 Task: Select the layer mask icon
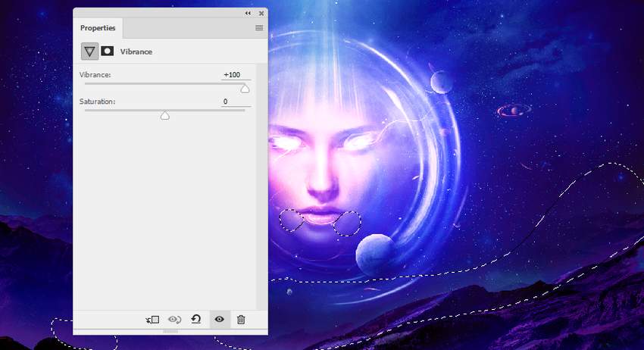click(108, 52)
